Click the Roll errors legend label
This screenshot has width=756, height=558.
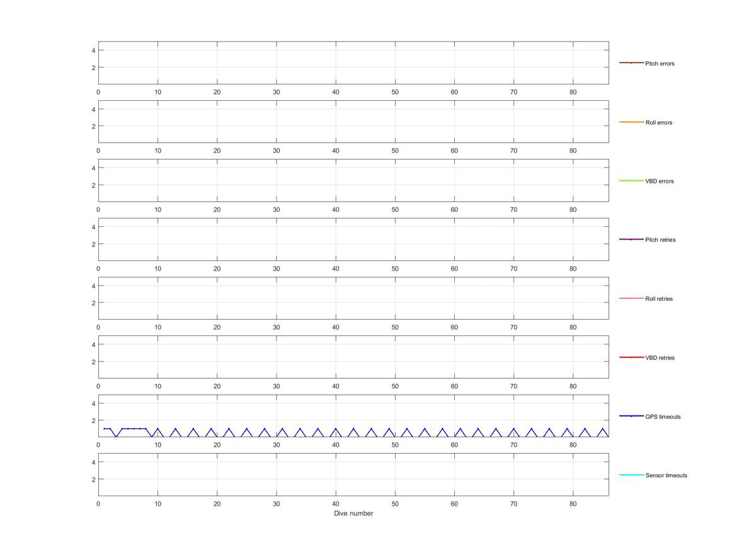point(659,122)
